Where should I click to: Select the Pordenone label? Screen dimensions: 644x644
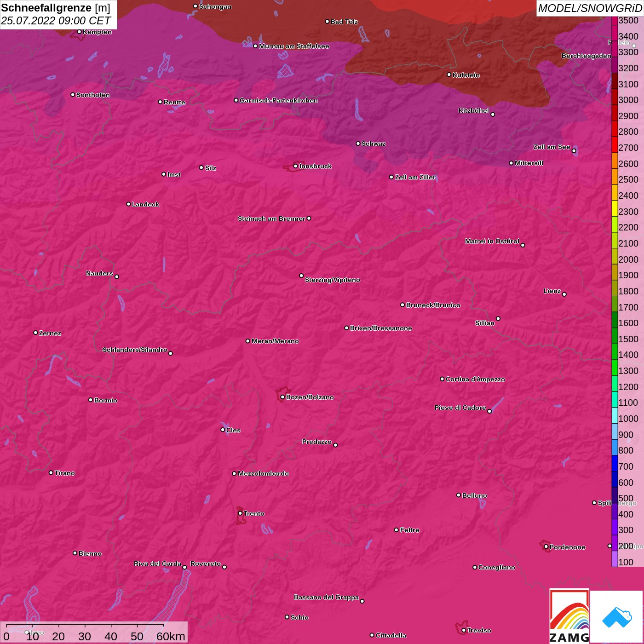[568, 547]
